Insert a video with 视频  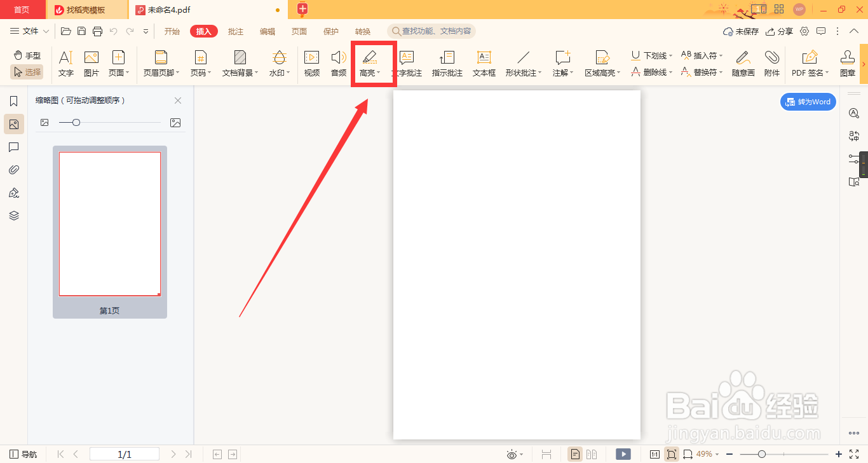coord(312,64)
